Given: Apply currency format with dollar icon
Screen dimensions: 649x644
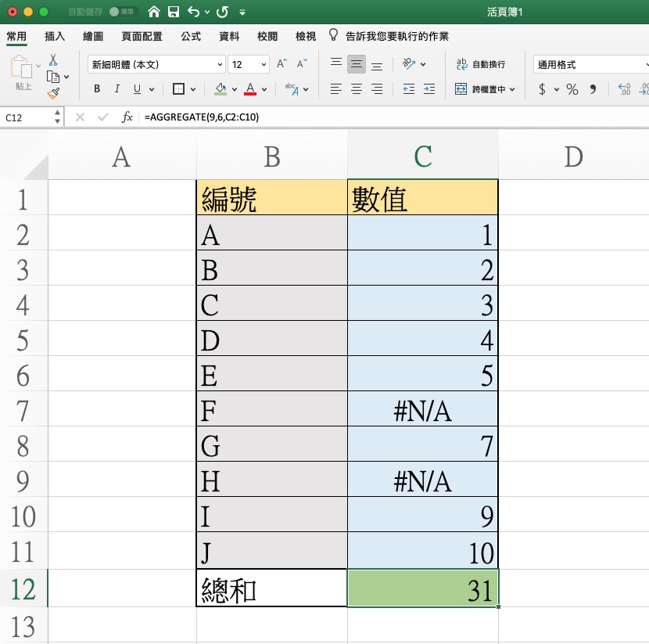Looking at the screenshot, I should coord(543,89).
